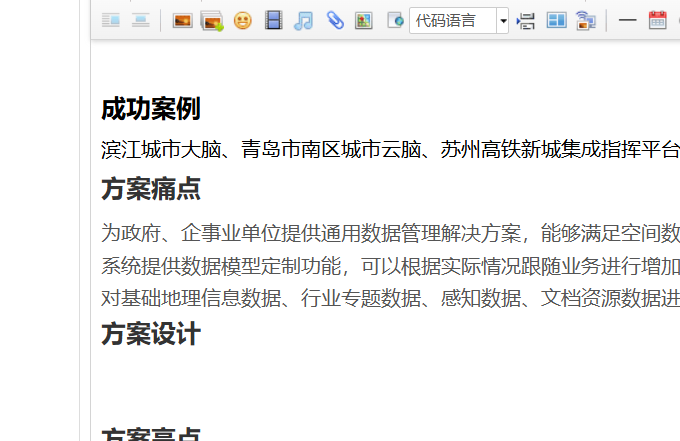
Task: Click the 成功案例 heading in the editor
Action: pos(151,109)
